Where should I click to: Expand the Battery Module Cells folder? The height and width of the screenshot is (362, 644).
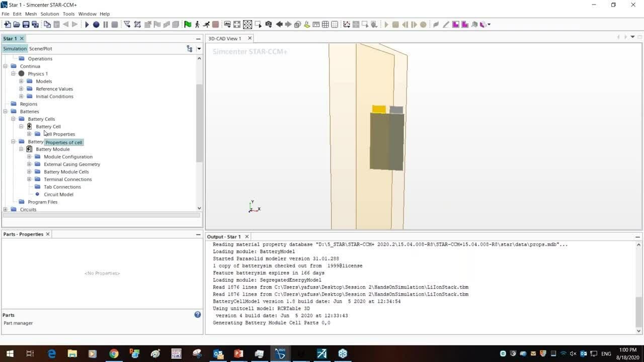29,172
